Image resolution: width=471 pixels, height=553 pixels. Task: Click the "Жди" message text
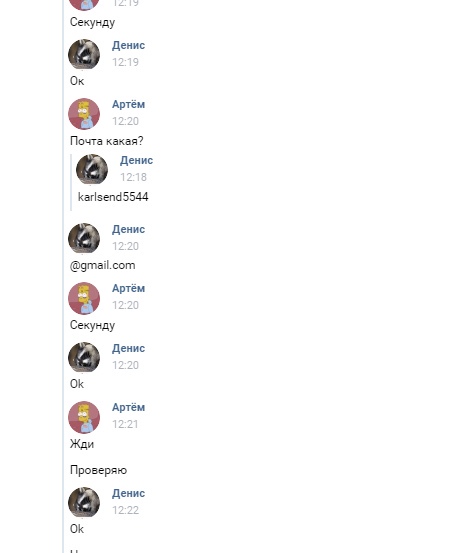pos(82,444)
